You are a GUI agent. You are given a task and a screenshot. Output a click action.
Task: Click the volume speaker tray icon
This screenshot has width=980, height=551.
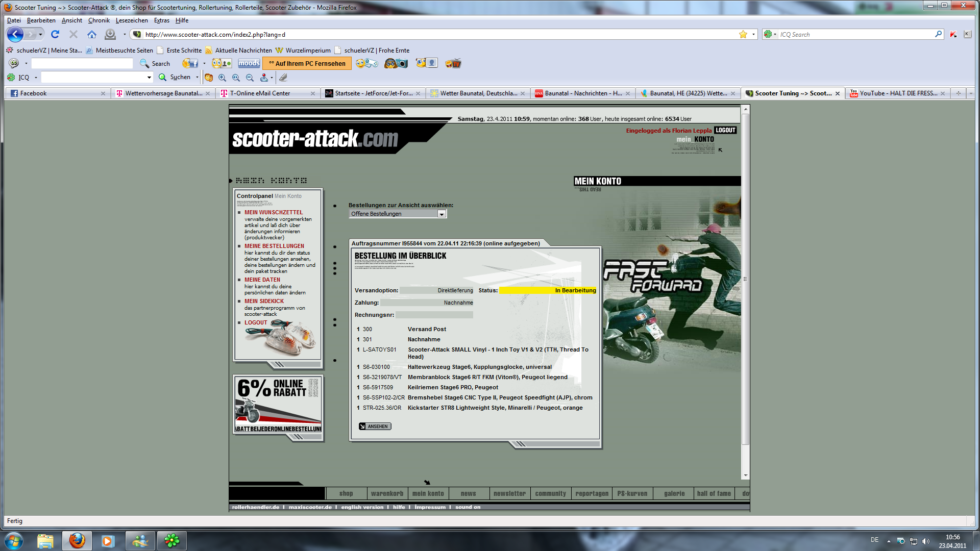click(926, 541)
